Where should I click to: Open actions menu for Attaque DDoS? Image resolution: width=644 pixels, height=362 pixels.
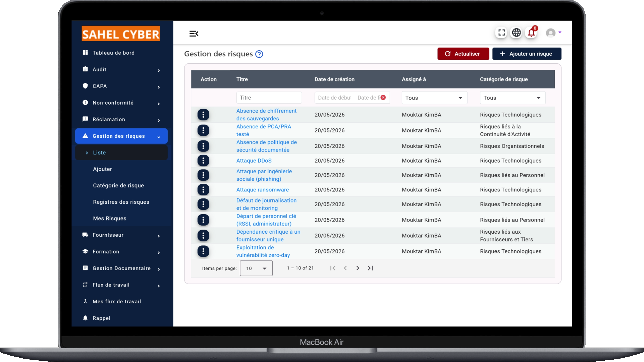coord(203,161)
